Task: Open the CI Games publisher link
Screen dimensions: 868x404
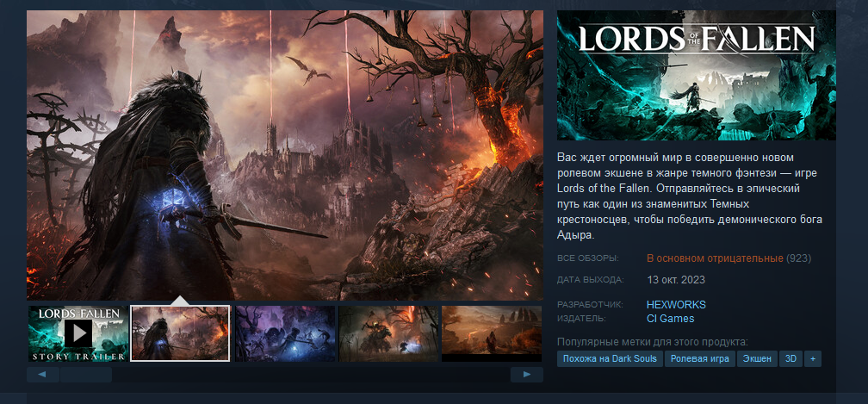Action: (x=670, y=319)
